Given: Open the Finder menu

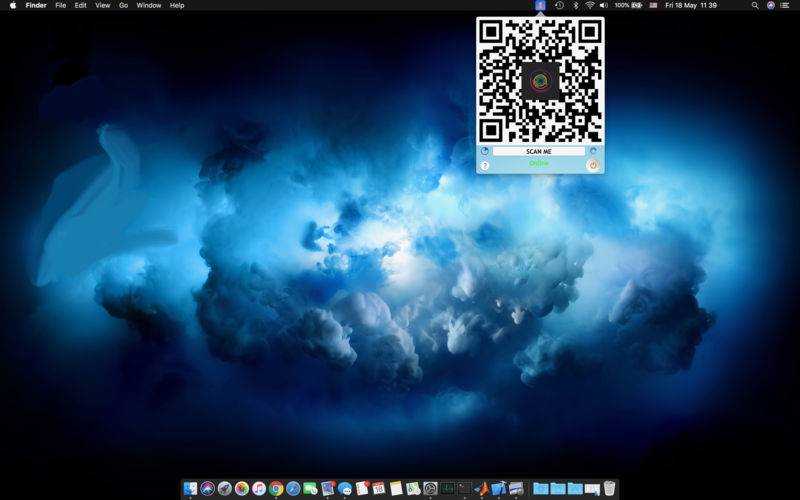Looking at the screenshot, I should (36, 5).
